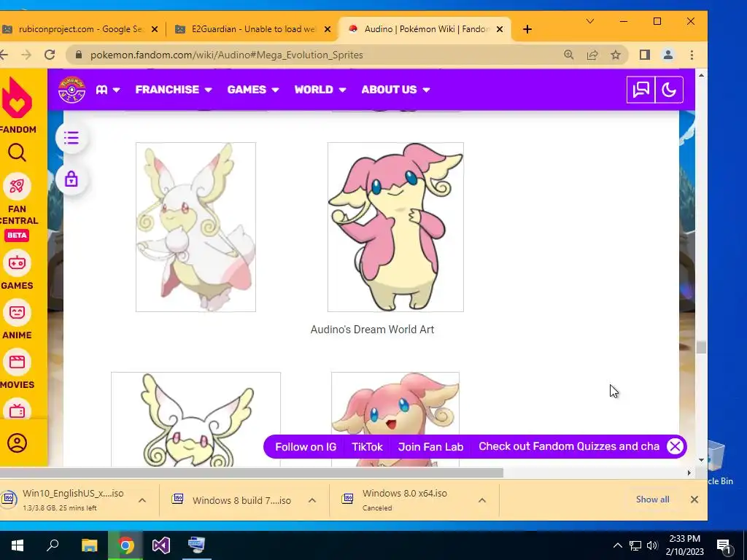The width and height of the screenshot is (747, 560).
Task: Open Chrome side panel icon
Action: 645,55
